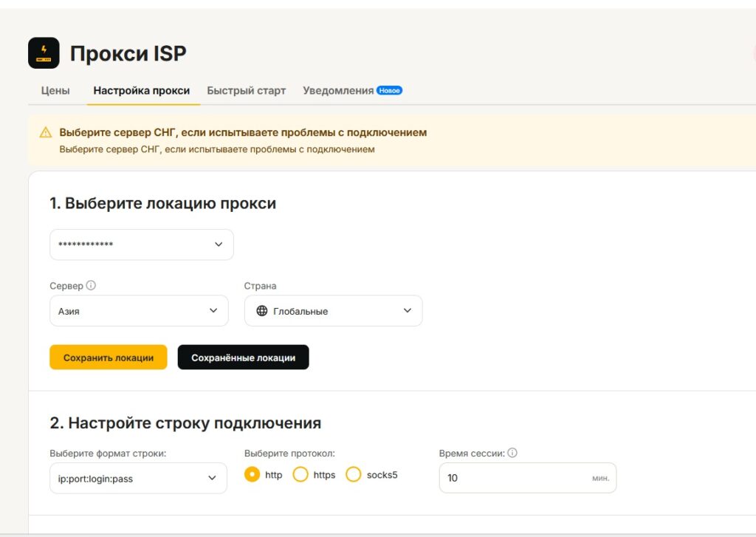Image resolution: width=756 pixels, height=537 pixels.
Task: Click the heading 2. Настройте строку подключения
Action: 185,423
